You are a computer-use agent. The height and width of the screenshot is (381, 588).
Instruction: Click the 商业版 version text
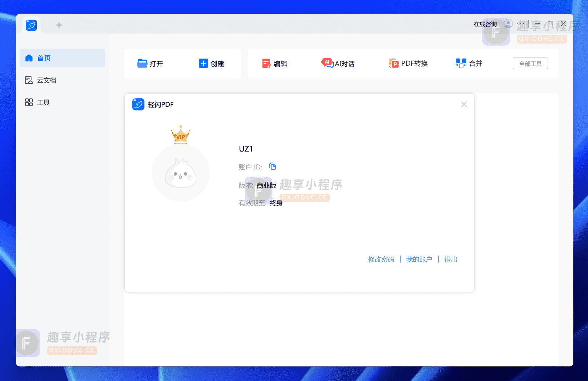pos(266,185)
